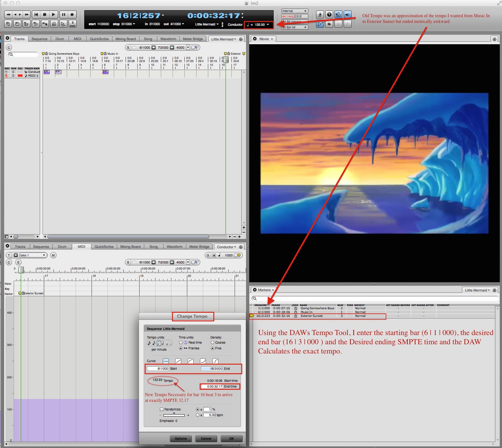This screenshot has height=448, width=502.
Task: Confirm the tempo change with OK
Action: click(231, 438)
